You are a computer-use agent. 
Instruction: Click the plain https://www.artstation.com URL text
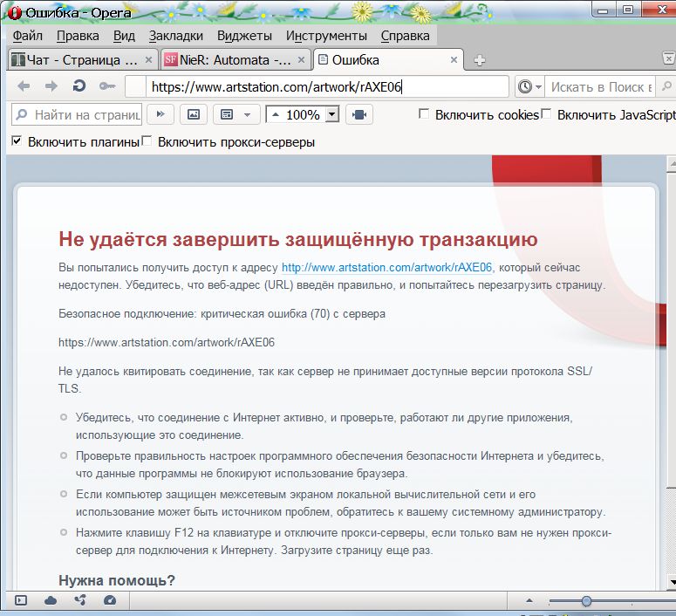tap(167, 342)
